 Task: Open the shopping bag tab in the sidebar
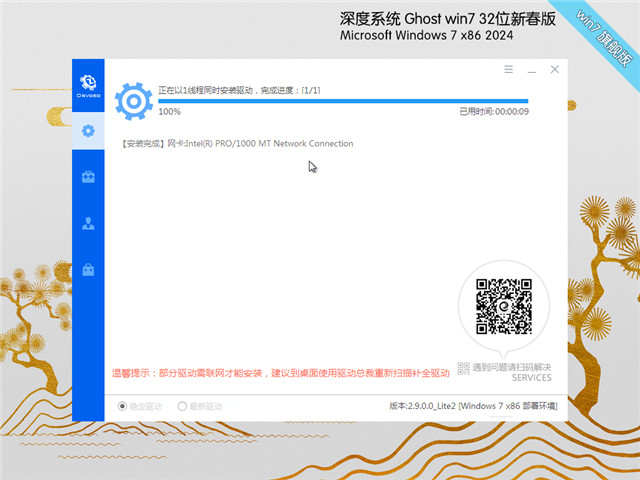click(88, 270)
